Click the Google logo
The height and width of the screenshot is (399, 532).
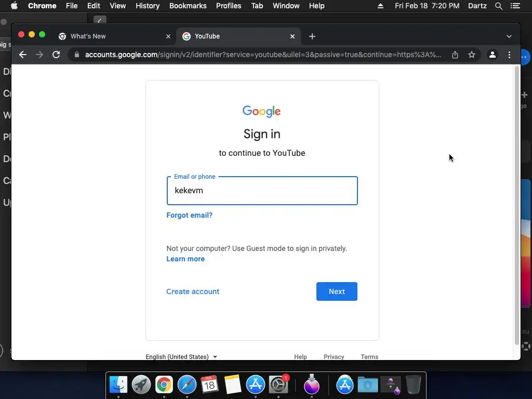262,111
